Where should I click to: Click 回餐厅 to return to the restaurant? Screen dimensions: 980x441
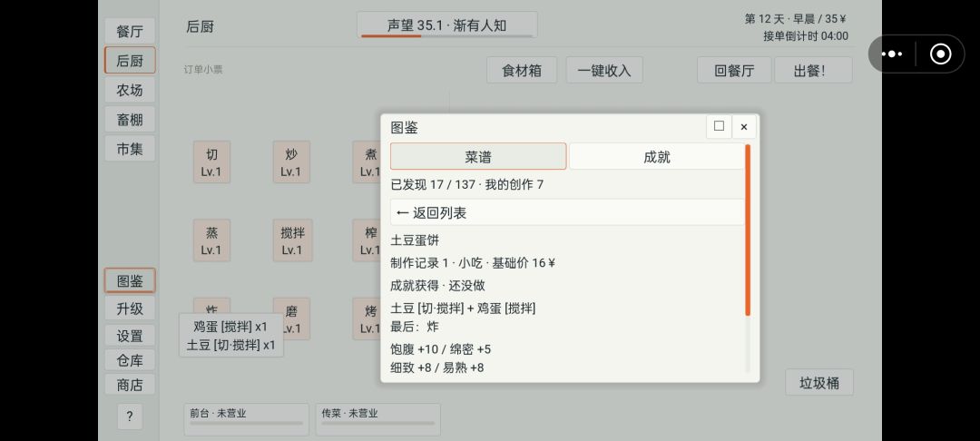pos(734,70)
